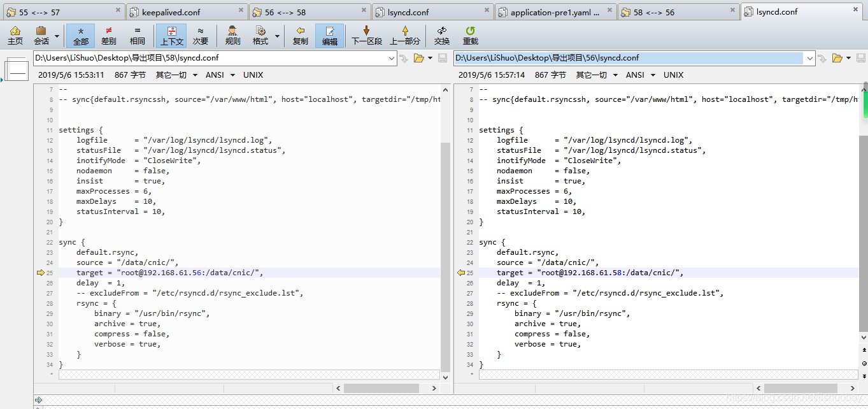
Task: Close the keepalived.conf tab
Action: [x=241, y=10]
